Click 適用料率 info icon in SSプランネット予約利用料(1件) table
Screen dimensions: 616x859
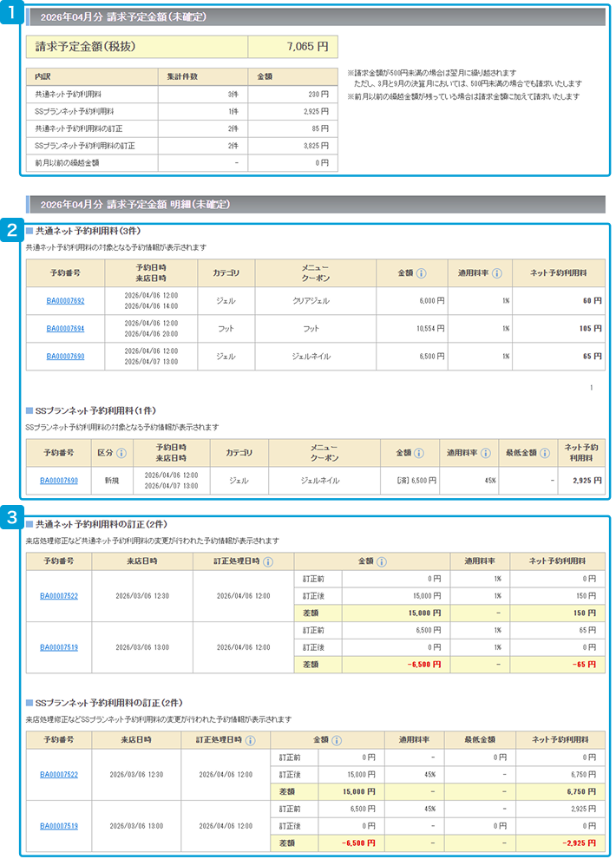pyautogui.click(x=486, y=453)
